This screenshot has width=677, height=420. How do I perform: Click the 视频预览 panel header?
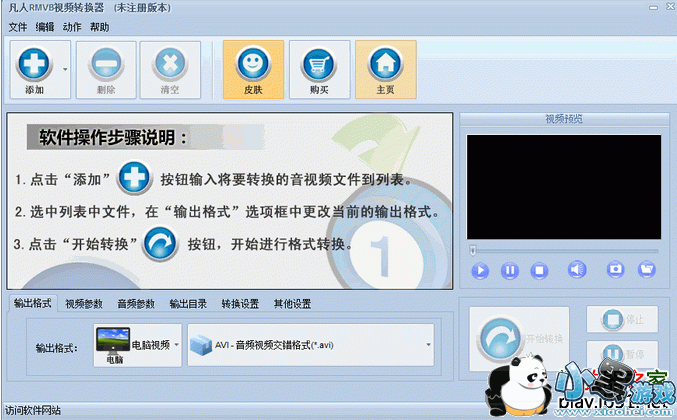pos(564,119)
